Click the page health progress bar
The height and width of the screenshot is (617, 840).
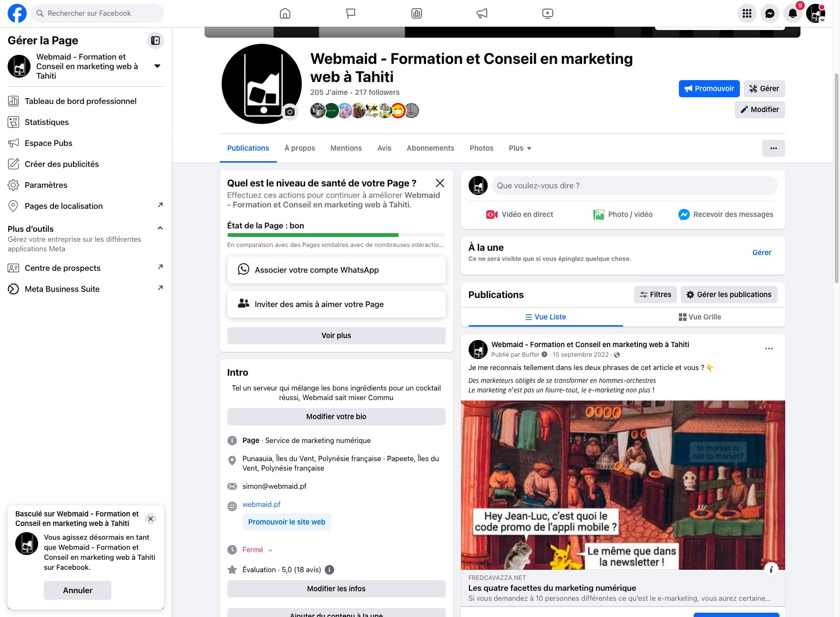pos(336,235)
